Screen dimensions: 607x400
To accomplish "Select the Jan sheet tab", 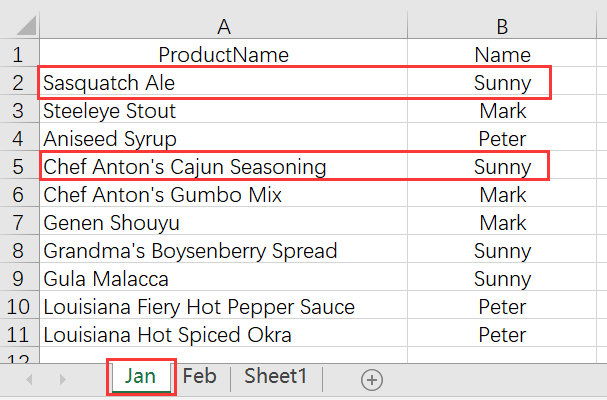I will [141, 377].
